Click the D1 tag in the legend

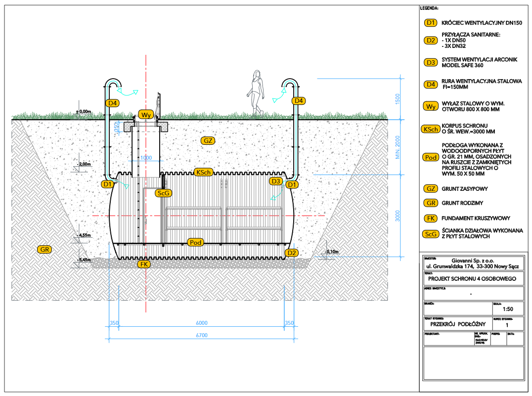431,23
